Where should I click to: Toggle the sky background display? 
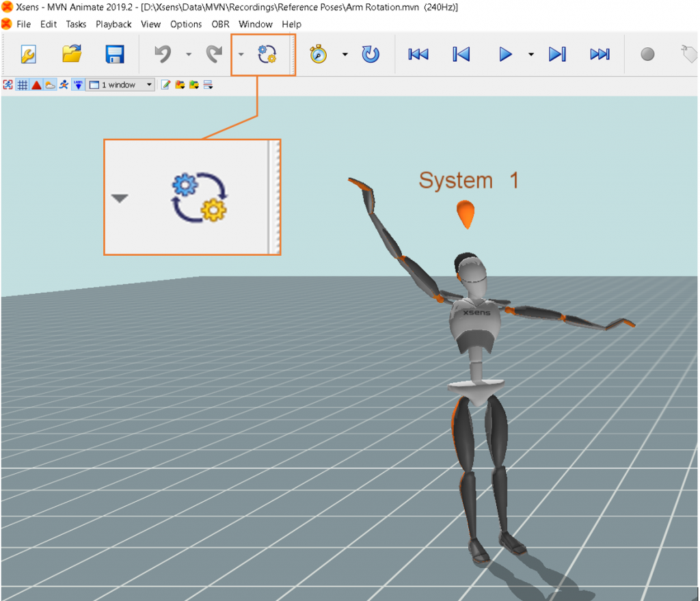[x=51, y=85]
